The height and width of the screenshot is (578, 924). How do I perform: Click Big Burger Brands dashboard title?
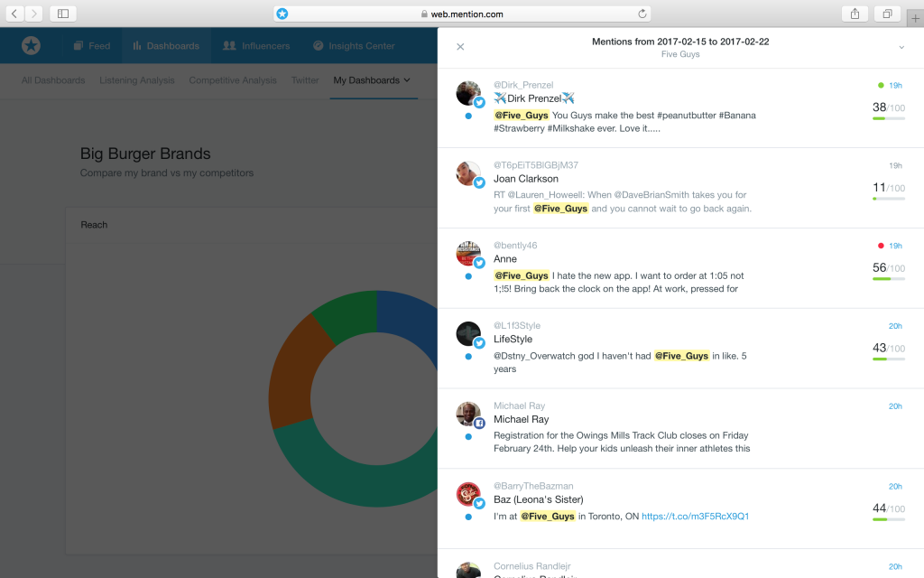(x=145, y=154)
